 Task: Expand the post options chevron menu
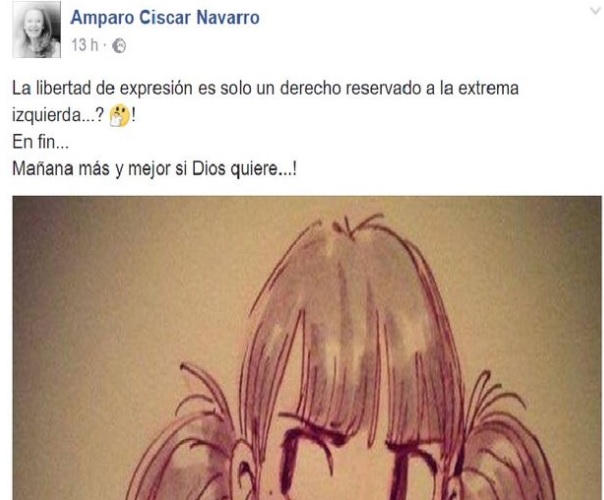click(596, 10)
